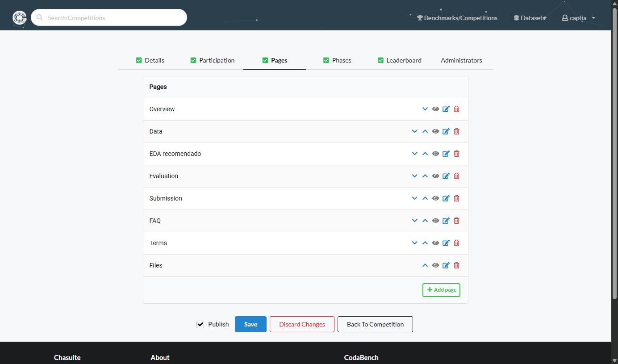
Task: Move the Evaluation page down
Action: point(414,176)
